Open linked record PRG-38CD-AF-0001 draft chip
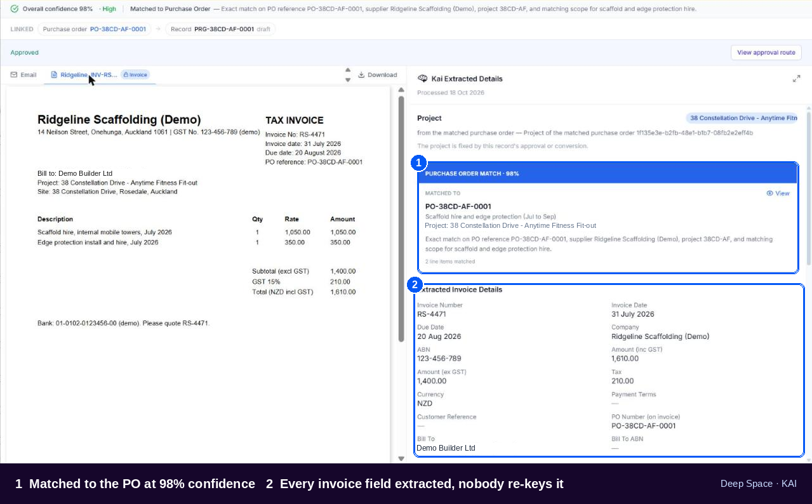812x504 pixels. (220, 29)
